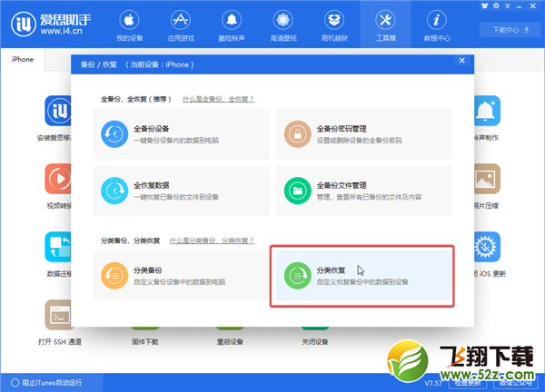
Task: Select 全恢复数据 title text
Action: 151,185
